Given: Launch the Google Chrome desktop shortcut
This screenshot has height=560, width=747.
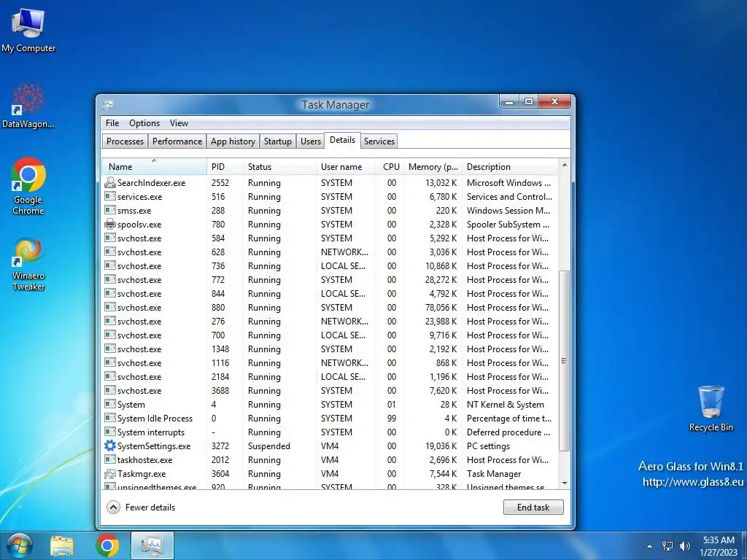Looking at the screenshot, I should pos(28,186).
